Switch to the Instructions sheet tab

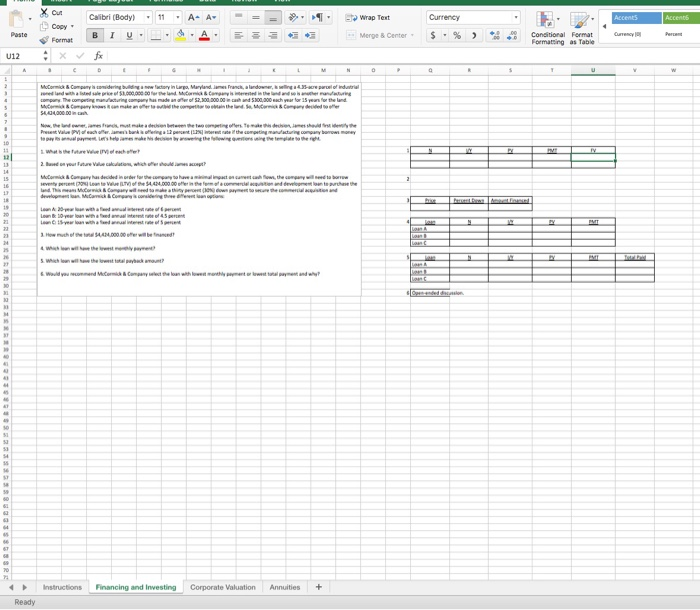click(62, 587)
